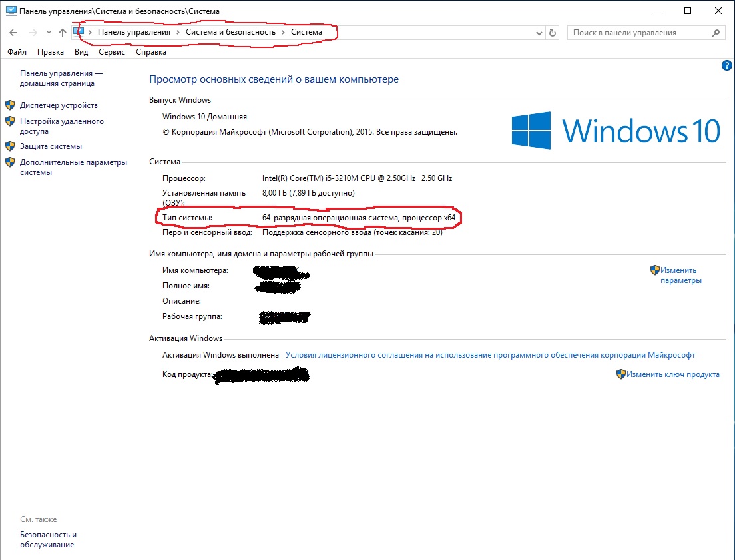Go back with the Back arrow

tap(13, 33)
